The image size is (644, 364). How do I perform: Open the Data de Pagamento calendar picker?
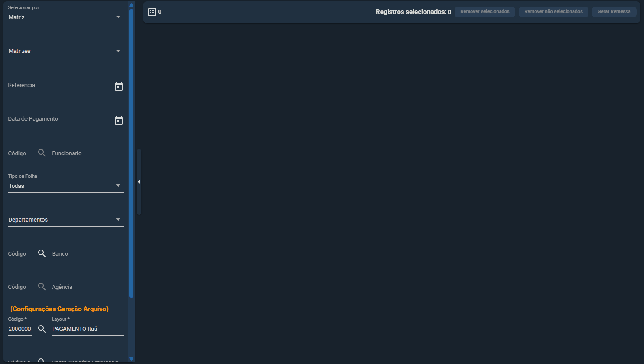119,120
